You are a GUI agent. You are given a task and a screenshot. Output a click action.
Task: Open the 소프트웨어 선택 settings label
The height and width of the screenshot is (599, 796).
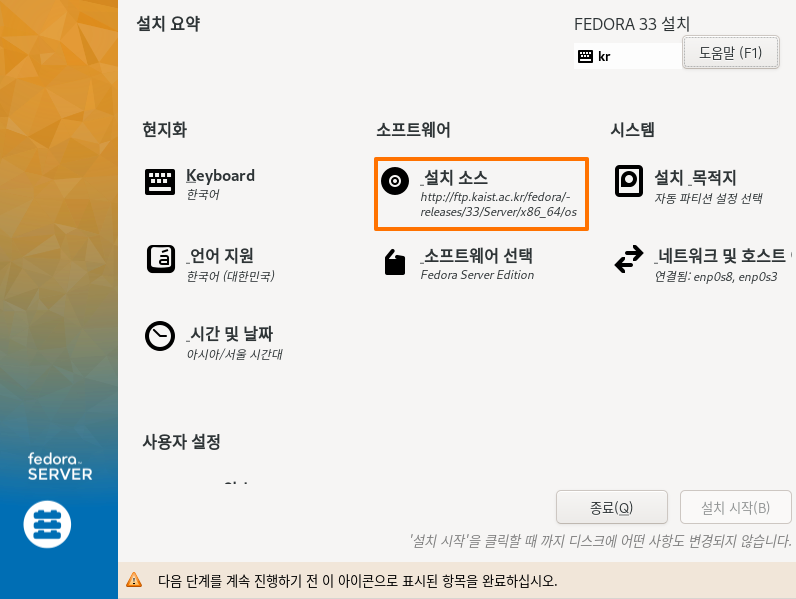point(477,255)
